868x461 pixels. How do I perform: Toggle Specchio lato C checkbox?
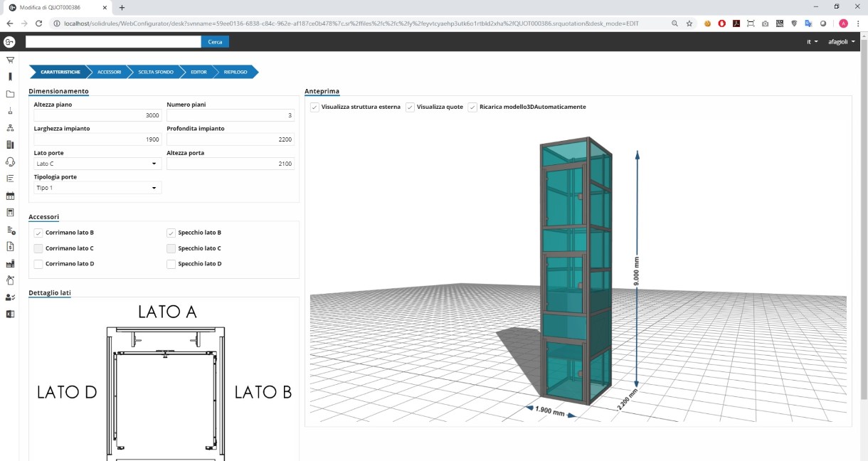click(x=171, y=248)
